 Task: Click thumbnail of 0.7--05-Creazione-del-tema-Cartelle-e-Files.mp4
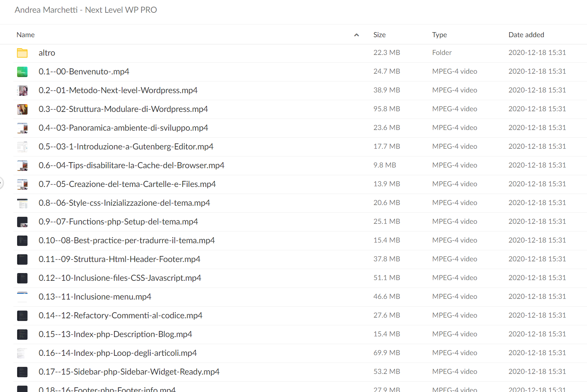pyautogui.click(x=22, y=184)
